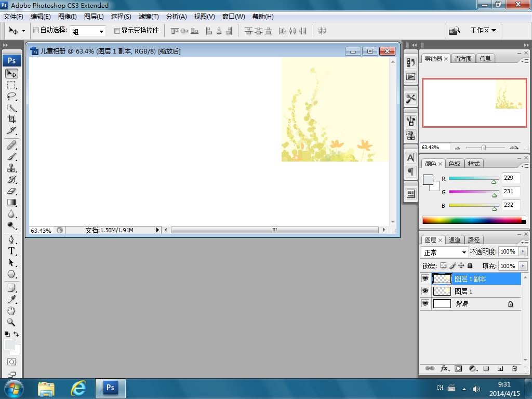Open the fill 填充 slider arrow
This screenshot has height=399, width=532.
point(523,266)
